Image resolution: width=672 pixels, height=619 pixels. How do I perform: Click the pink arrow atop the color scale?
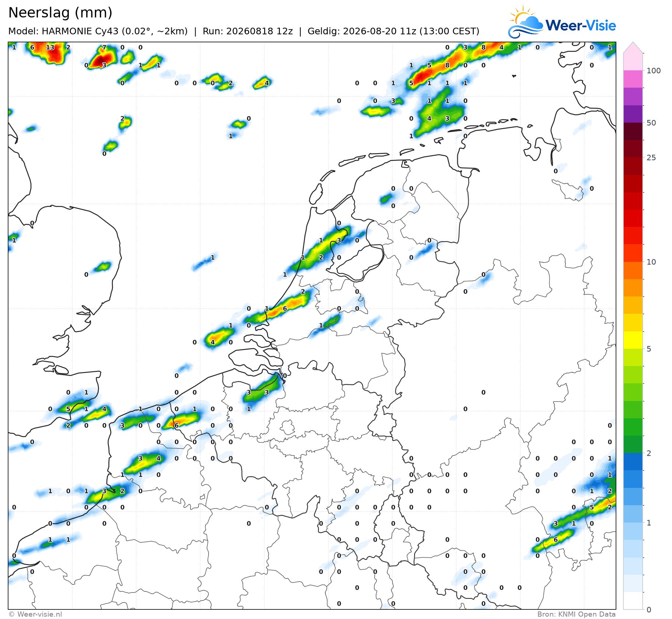coord(633,48)
